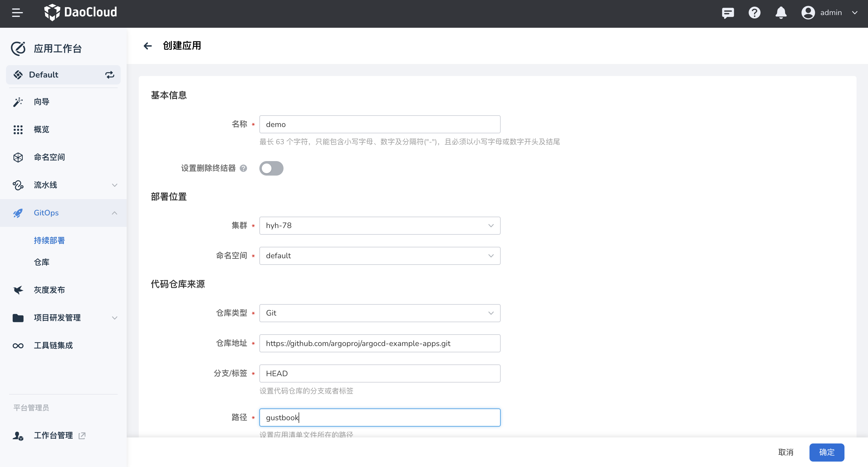Open the messages chat icon
Image resolution: width=868 pixels, height=467 pixels.
[728, 13]
